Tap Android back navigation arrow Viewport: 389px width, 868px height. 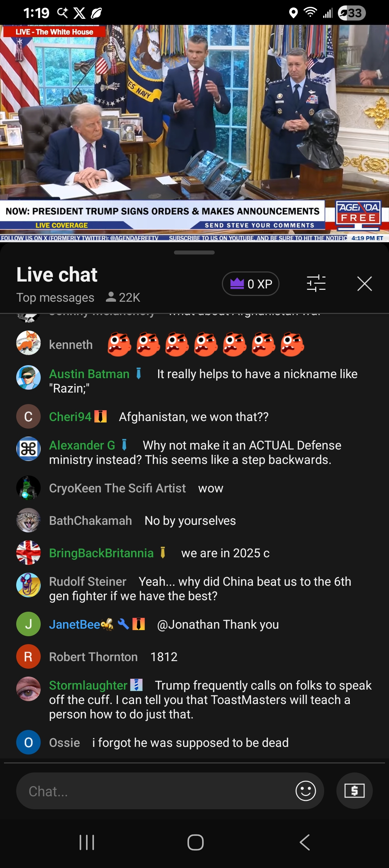click(x=305, y=842)
